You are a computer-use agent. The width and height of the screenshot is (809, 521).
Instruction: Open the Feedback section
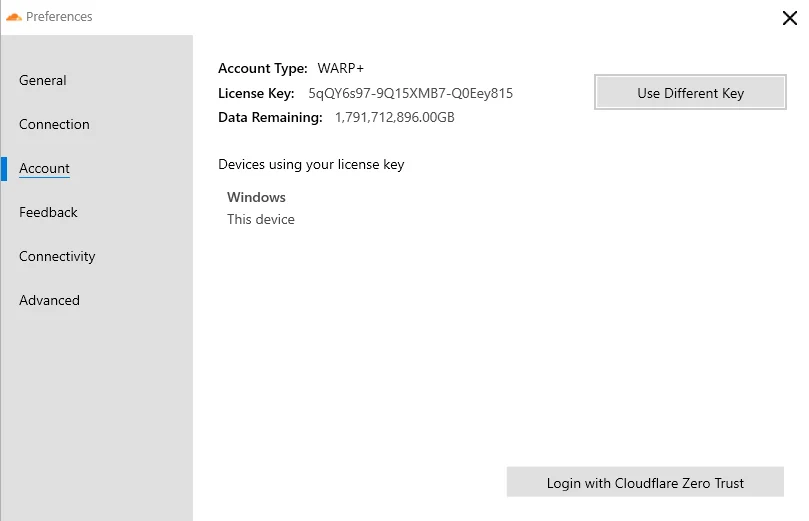coord(48,212)
